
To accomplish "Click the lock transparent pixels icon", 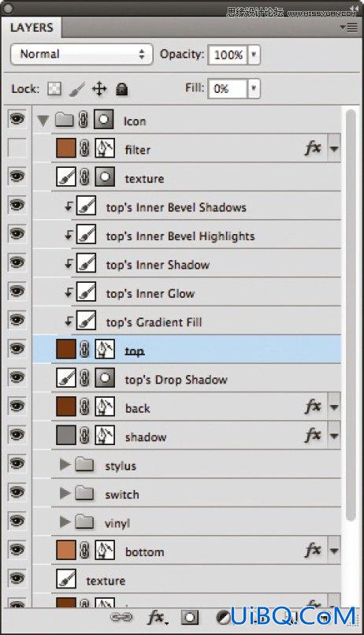I will (54, 88).
